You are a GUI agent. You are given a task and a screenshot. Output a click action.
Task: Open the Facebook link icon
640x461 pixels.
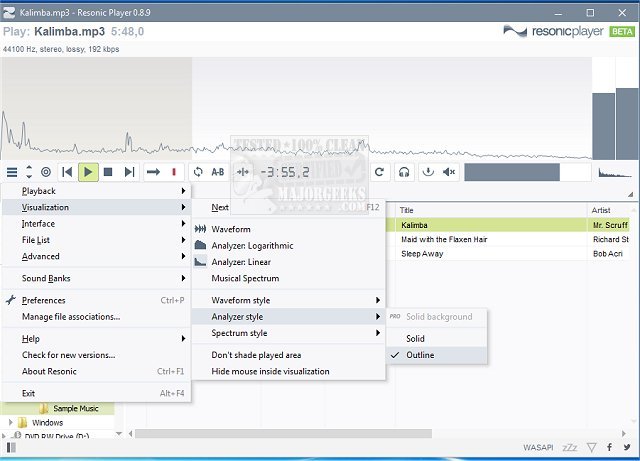coord(609,447)
